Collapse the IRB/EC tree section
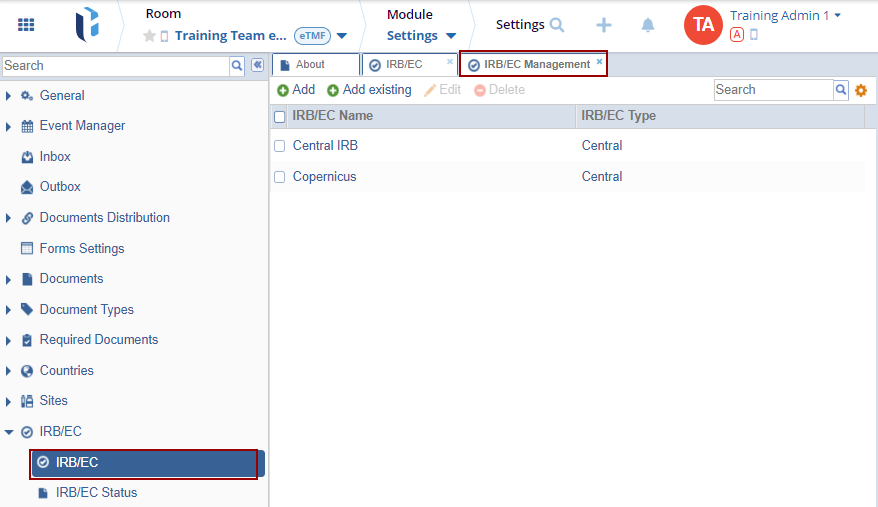Viewport: 878px width, 507px height. tap(9, 432)
